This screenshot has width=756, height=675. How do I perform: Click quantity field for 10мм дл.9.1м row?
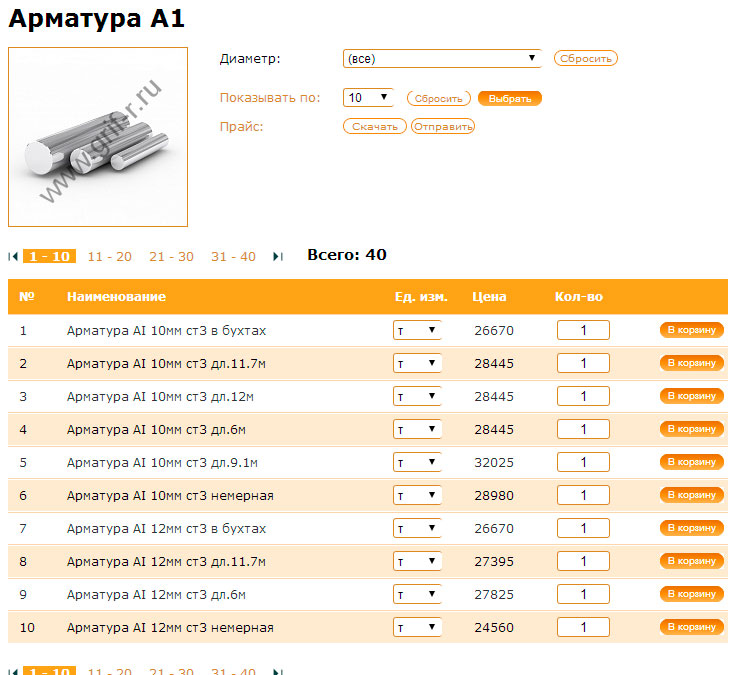[583, 462]
